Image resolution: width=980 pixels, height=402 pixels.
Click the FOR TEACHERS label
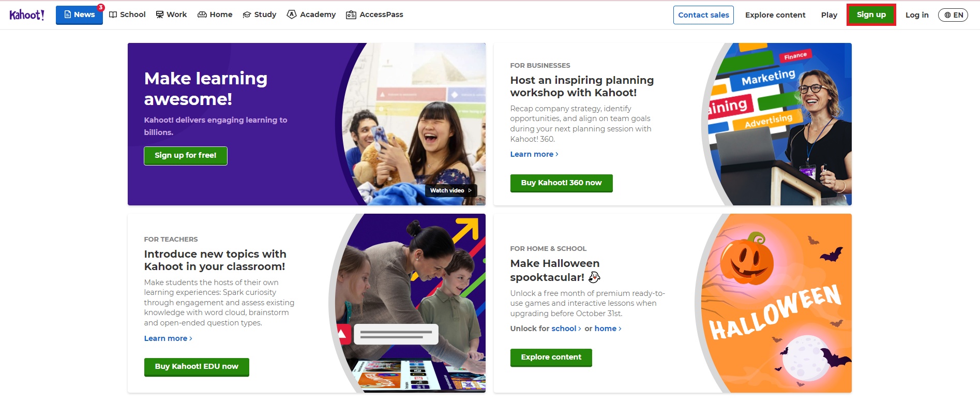[x=171, y=240]
